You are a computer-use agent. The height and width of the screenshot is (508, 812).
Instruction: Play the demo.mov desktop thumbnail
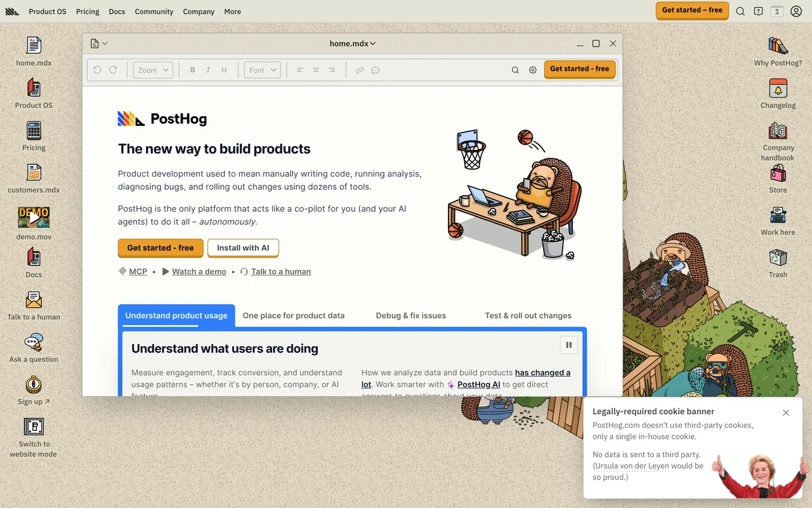34,217
